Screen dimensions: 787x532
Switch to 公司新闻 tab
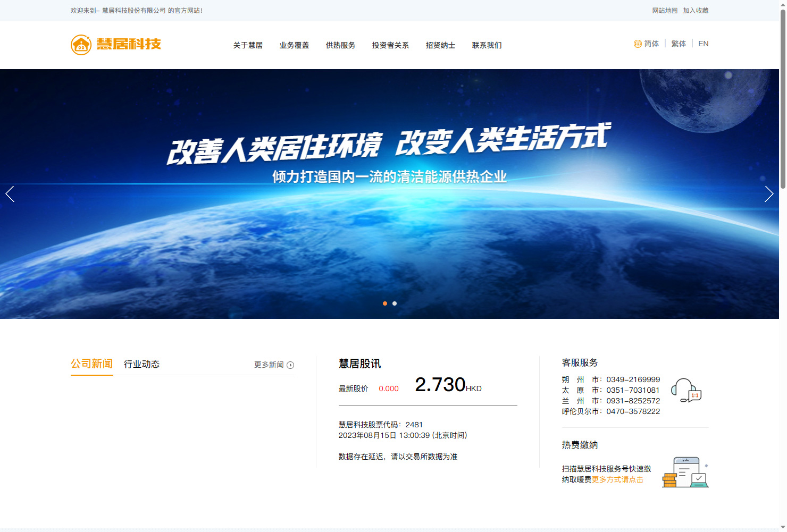click(91, 364)
